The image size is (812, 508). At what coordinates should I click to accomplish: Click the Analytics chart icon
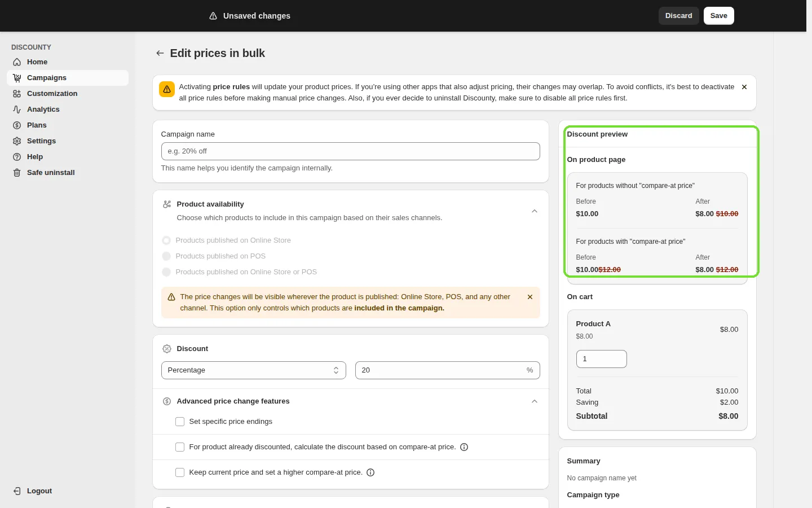(17, 110)
